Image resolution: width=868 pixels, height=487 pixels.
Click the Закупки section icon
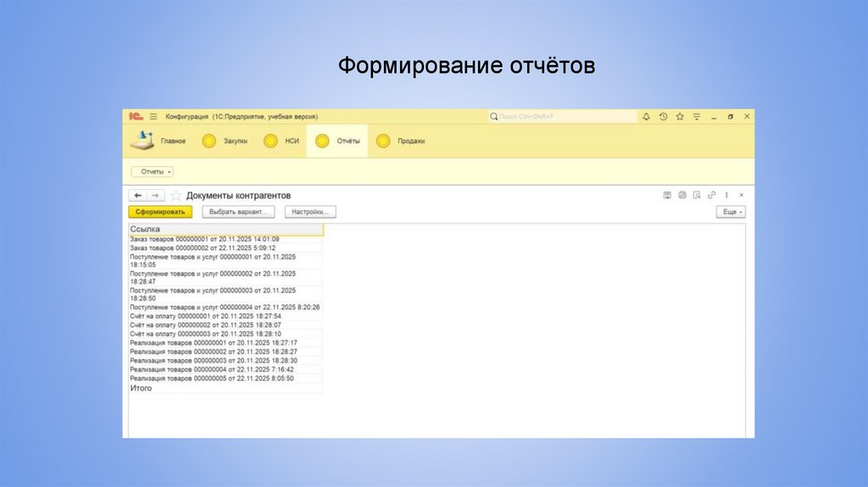pos(209,142)
